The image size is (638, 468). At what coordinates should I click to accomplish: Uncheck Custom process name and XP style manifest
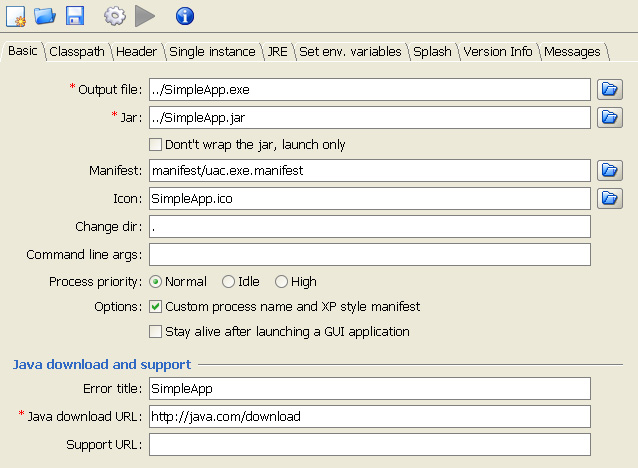tap(155, 307)
